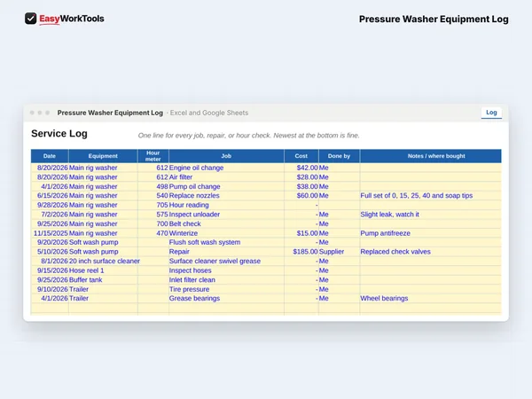
Task: Click the $60.00 cost cell
Action: pyautogui.click(x=301, y=196)
